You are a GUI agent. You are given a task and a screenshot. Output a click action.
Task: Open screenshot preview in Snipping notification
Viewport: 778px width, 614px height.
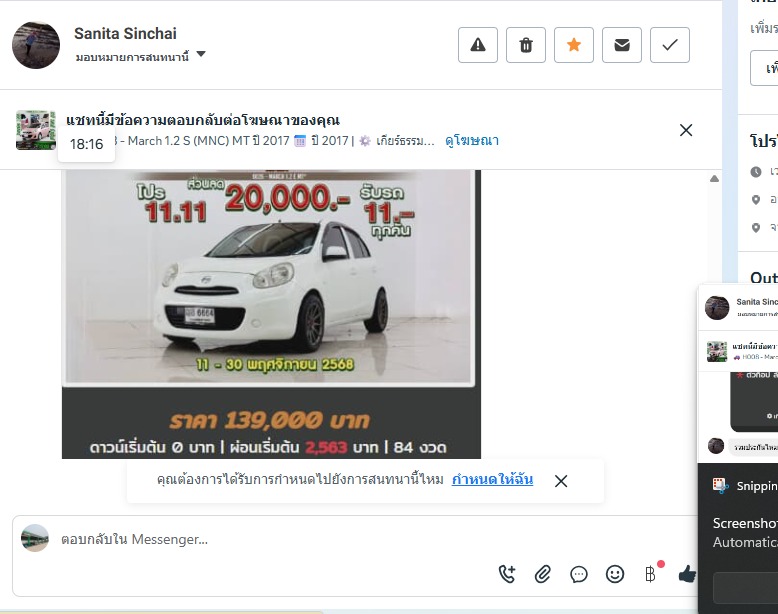pos(738,374)
